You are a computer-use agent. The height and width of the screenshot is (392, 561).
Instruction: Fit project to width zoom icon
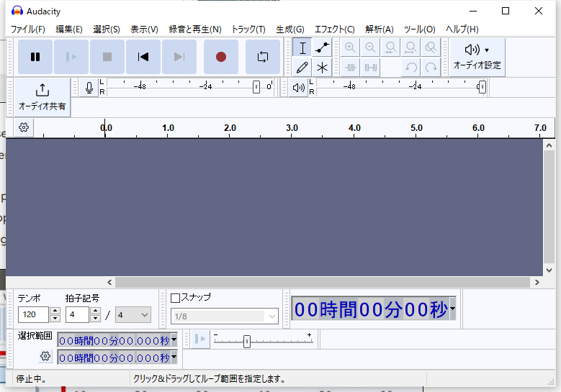[x=410, y=47]
